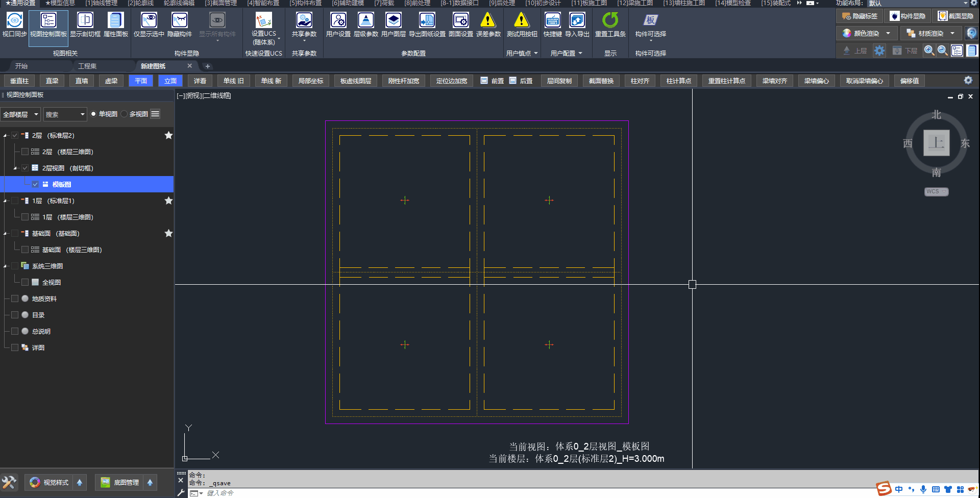Click the 直梁 toolbar button
The width and height of the screenshot is (980, 498).
click(x=52, y=81)
